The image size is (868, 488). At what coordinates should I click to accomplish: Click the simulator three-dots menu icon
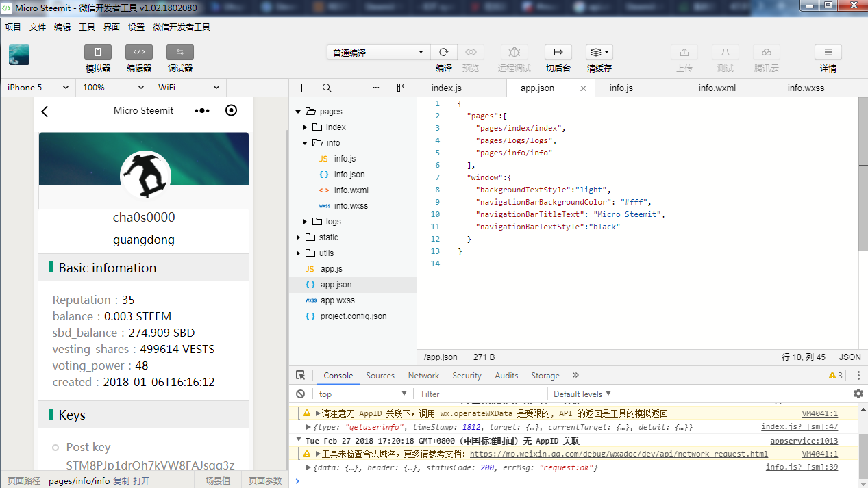tap(202, 110)
